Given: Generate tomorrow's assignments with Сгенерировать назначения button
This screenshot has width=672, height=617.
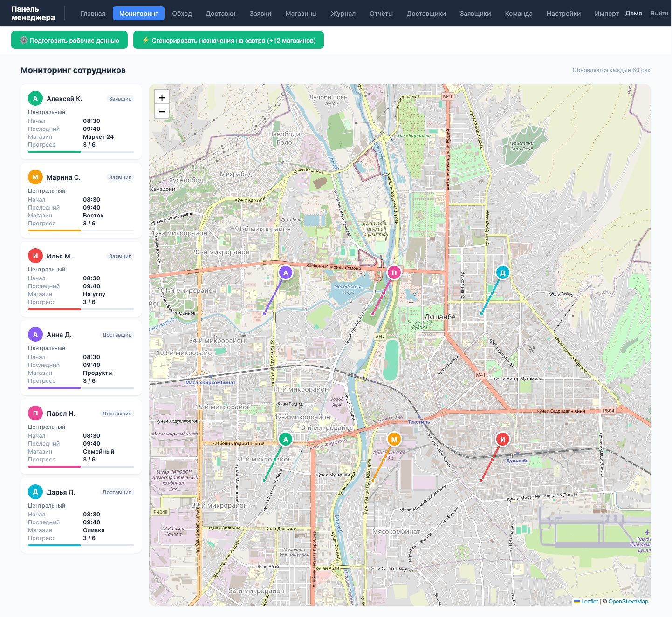Looking at the screenshot, I should click(x=228, y=40).
